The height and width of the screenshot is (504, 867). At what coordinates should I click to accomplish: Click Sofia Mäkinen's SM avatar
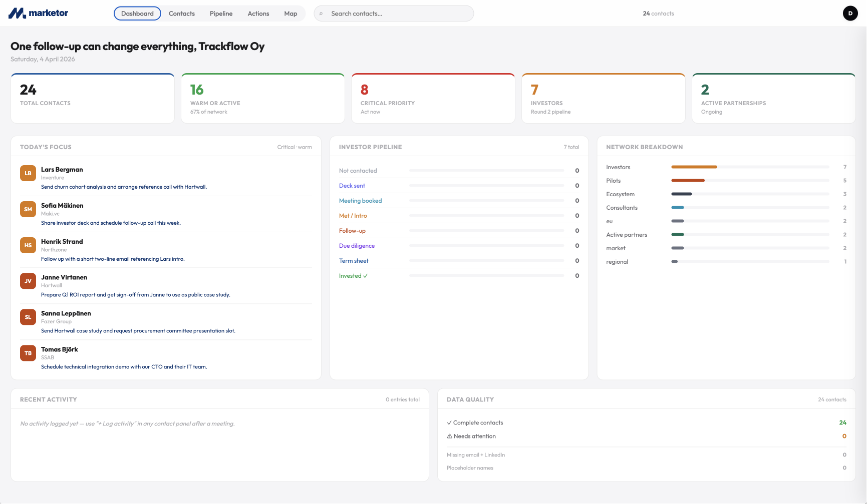tap(28, 209)
